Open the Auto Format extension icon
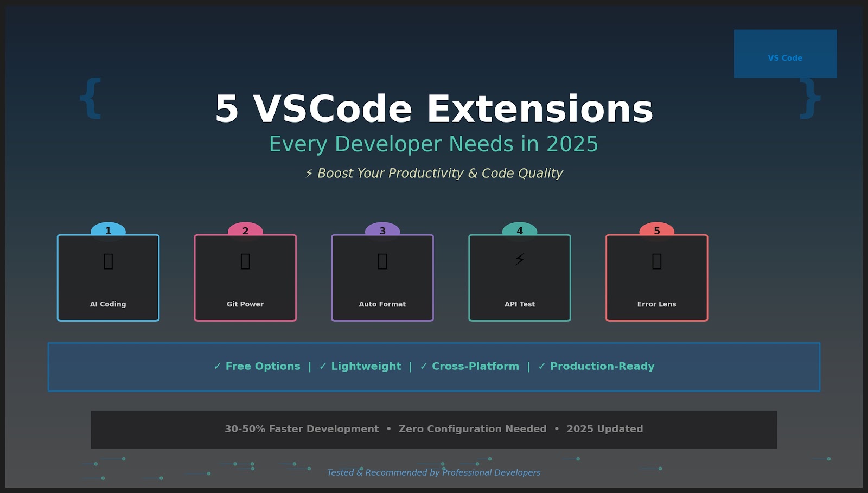The image size is (868, 493). 382,260
